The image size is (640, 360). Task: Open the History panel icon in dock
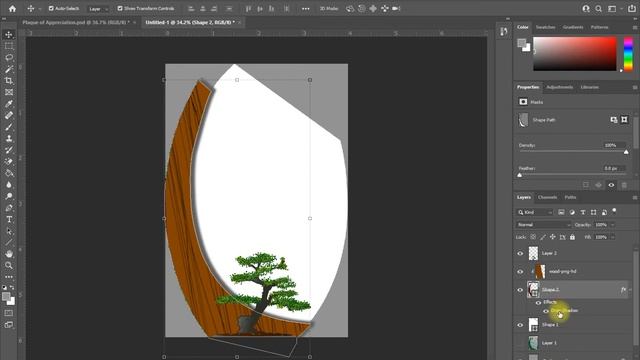pos(504,31)
